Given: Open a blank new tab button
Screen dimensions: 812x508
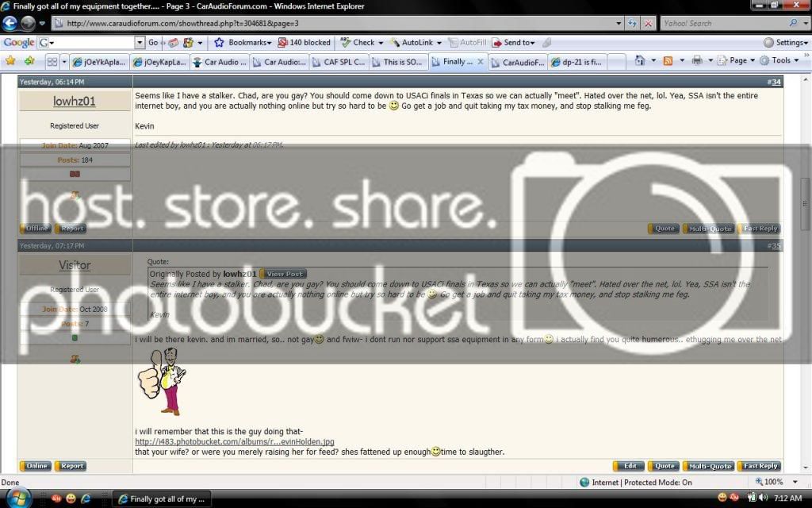Looking at the screenshot, I should 616,62.
